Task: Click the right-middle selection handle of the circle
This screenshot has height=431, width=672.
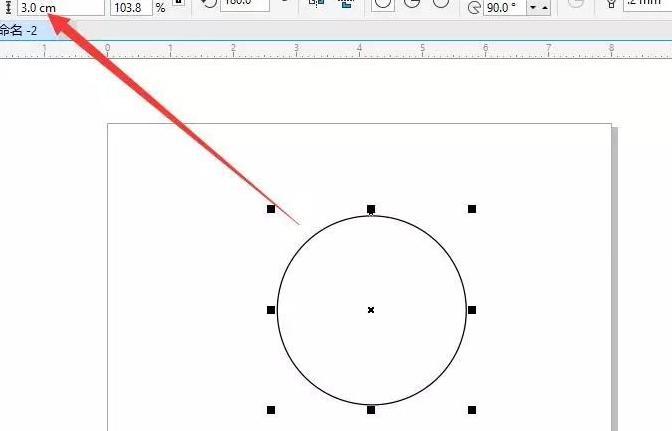Action: [x=472, y=310]
